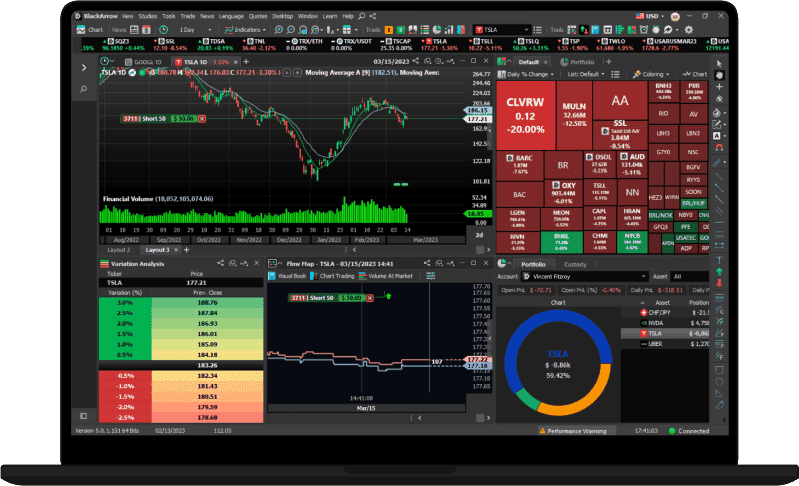Open settings gear in the top toolbar
Viewport: 799px width, 486px height.
click(x=689, y=30)
